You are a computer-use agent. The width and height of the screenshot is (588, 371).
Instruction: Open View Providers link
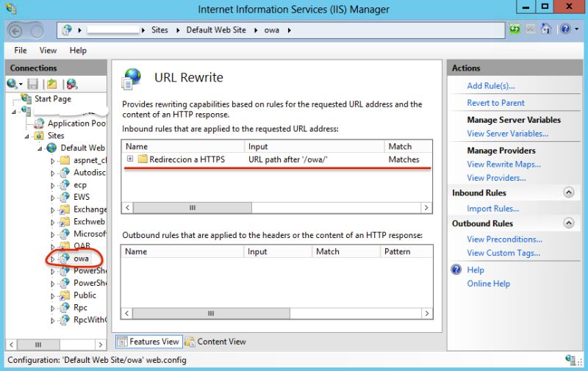pyautogui.click(x=496, y=178)
